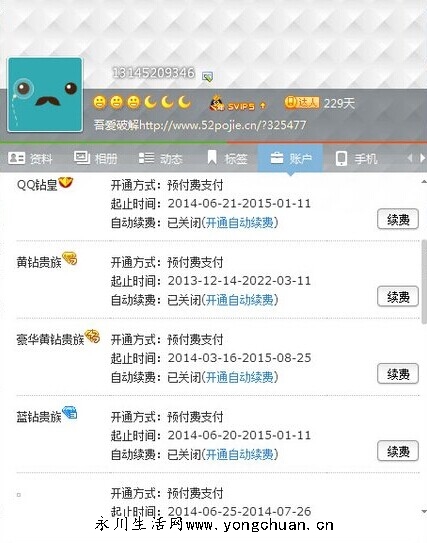Open the 动态 tab
Viewport: 427px width, 543px height.
pos(160,159)
